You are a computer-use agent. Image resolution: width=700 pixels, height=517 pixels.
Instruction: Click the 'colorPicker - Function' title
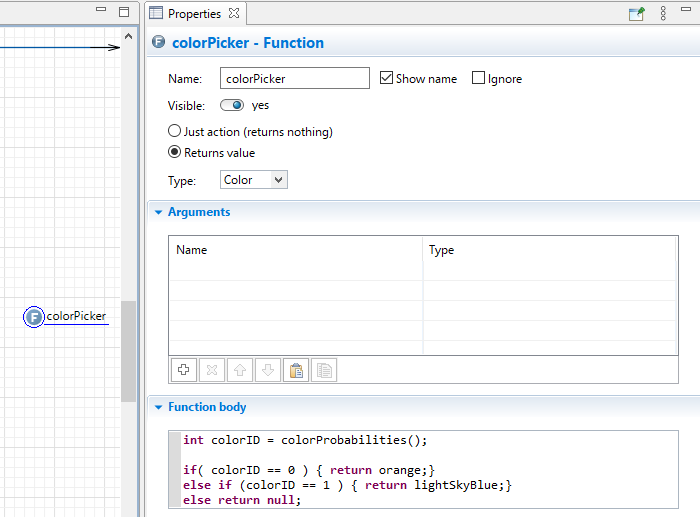248,43
